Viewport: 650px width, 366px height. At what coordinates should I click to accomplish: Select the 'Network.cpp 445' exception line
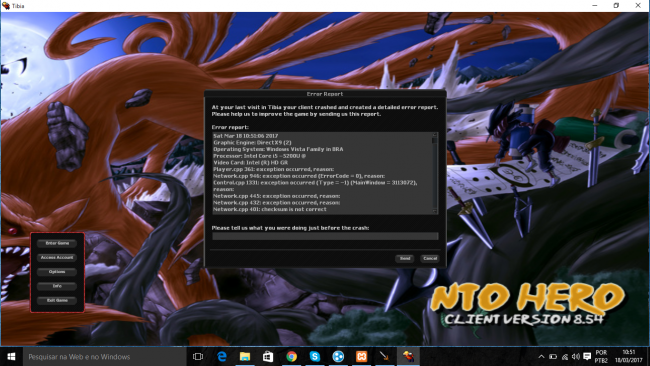coord(276,196)
